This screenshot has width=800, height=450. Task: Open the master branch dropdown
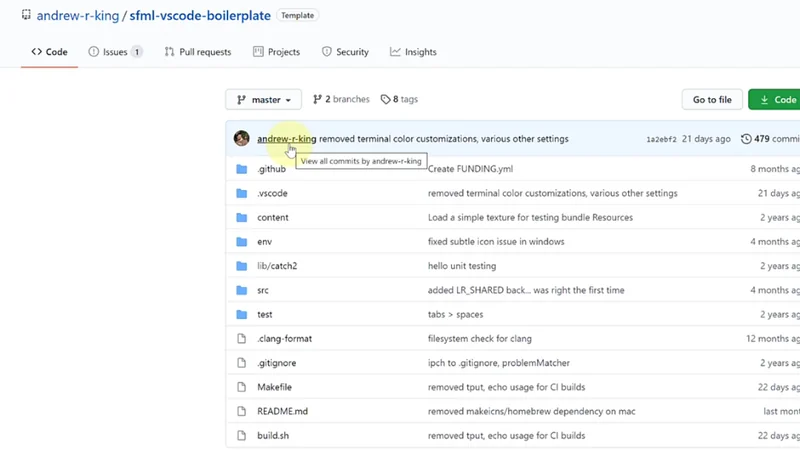tap(264, 100)
